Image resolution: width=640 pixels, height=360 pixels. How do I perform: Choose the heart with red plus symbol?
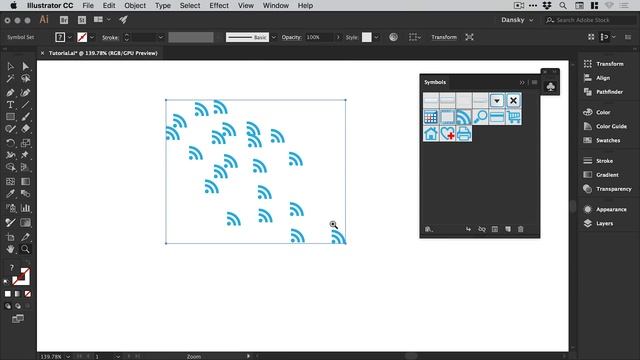447,134
